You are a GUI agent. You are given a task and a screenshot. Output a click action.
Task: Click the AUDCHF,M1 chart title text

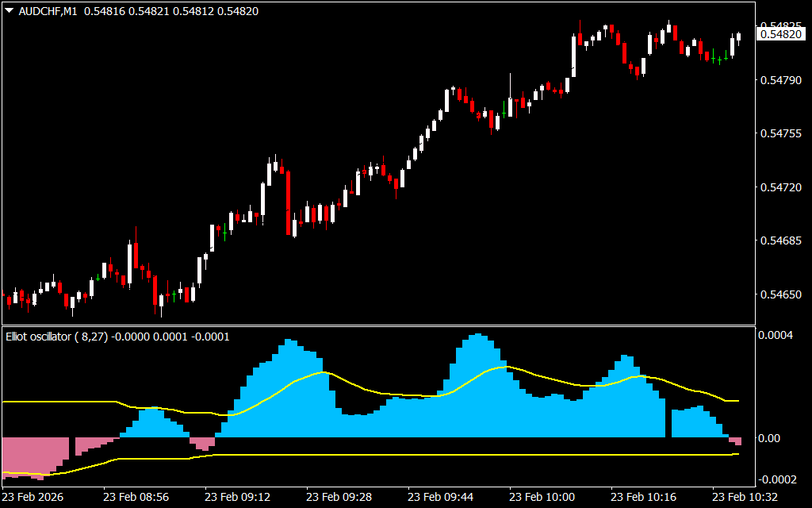(x=48, y=11)
